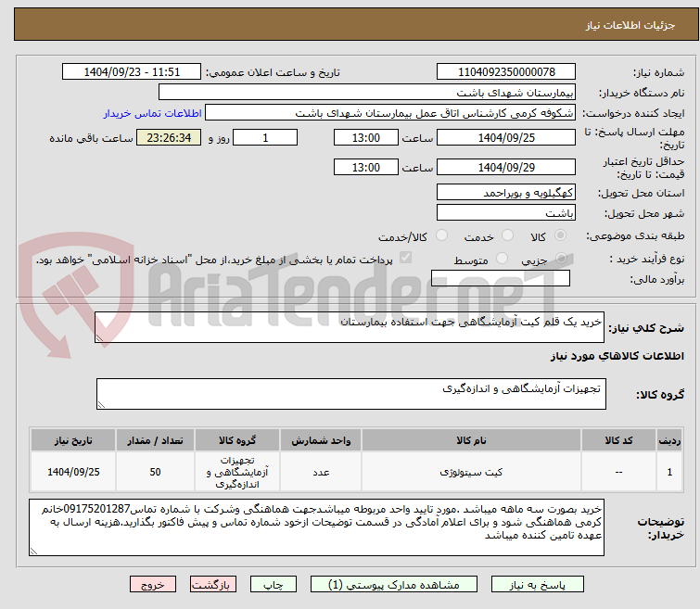Click the تاریخ نیاز column header

[x=73, y=440]
